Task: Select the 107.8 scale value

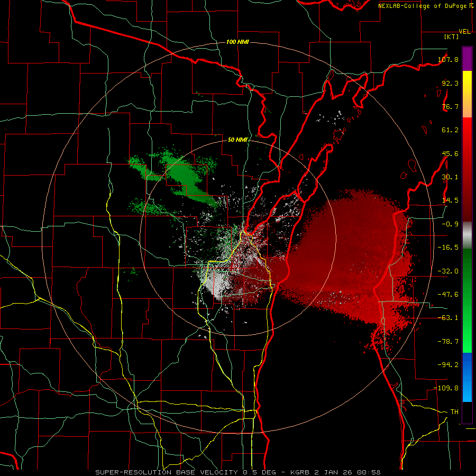Action: pos(448,59)
